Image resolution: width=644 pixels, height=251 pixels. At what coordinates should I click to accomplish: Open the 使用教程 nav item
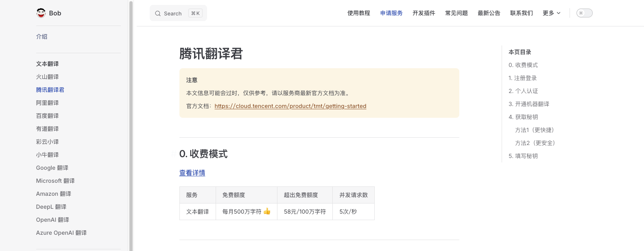[x=359, y=13]
